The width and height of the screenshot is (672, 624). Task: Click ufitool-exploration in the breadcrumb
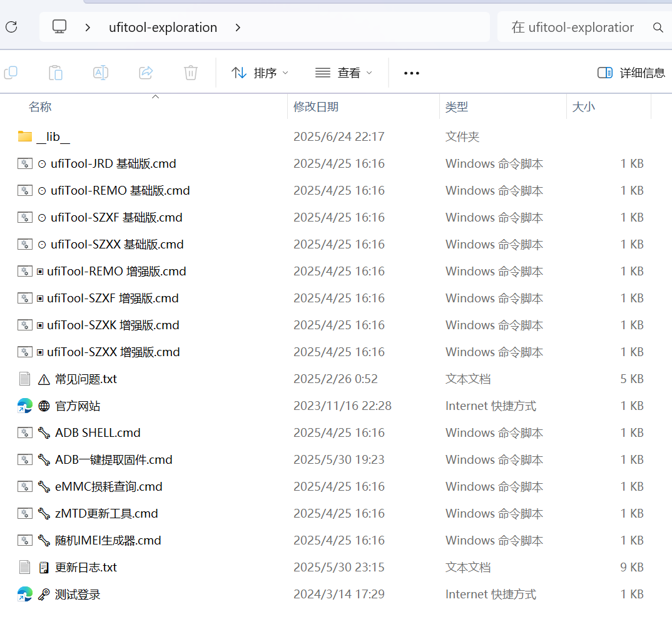click(163, 28)
